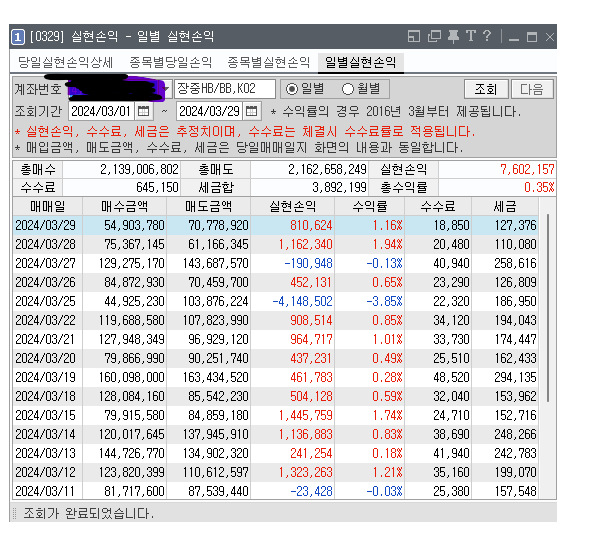Select the 2024/03/29 row date
605x539 pixels.
tap(46, 225)
